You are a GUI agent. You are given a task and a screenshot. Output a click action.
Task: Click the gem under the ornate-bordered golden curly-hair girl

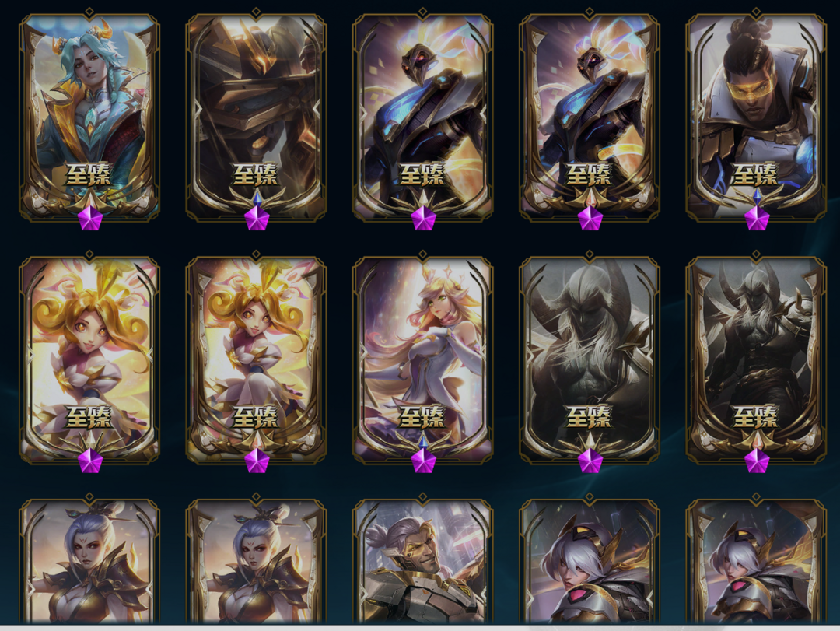click(x=256, y=461)
